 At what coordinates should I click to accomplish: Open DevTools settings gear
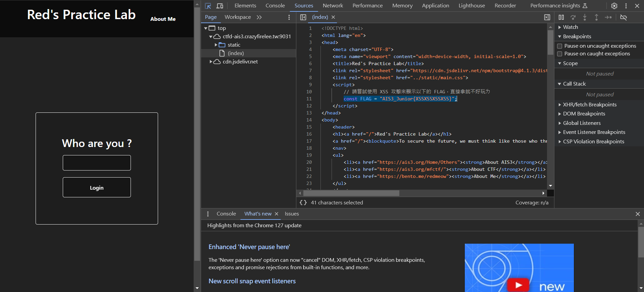click(x=614, y=6)
